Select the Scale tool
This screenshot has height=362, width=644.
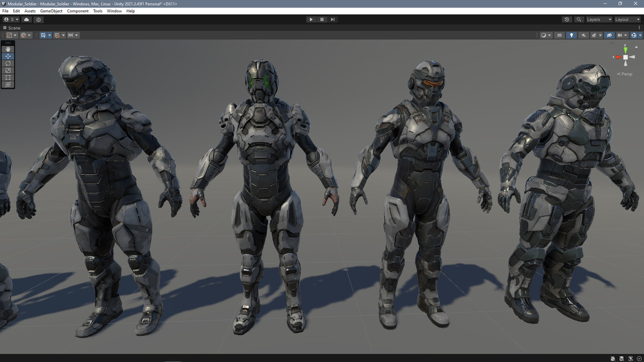click(x=8, y=70)
